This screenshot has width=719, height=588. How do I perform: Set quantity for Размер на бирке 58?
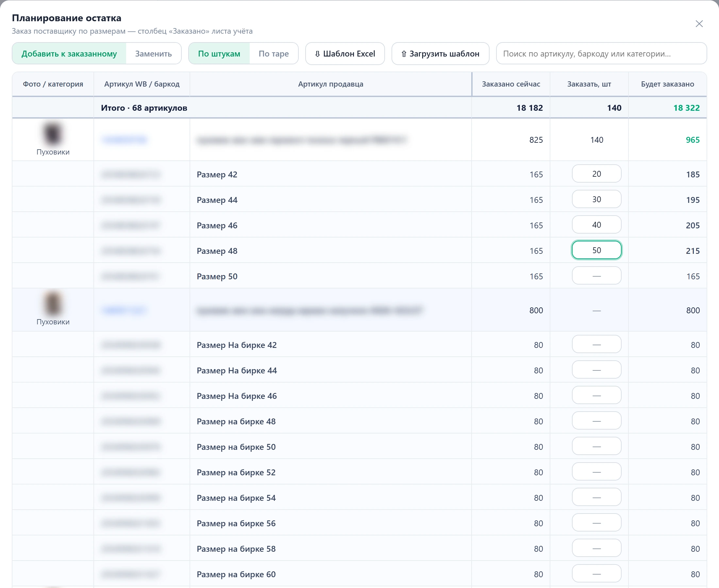pos(596,548)
